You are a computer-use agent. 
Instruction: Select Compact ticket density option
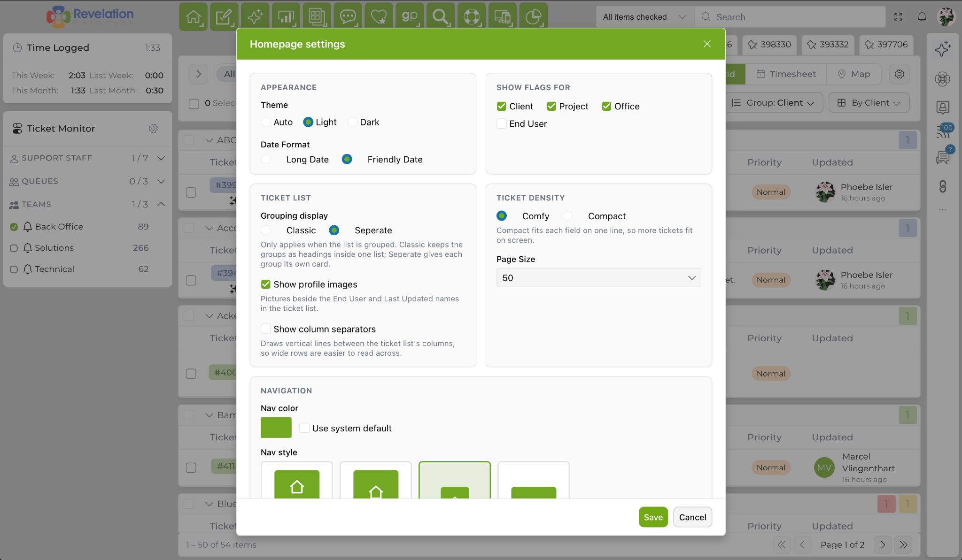[x=568, y=216]
